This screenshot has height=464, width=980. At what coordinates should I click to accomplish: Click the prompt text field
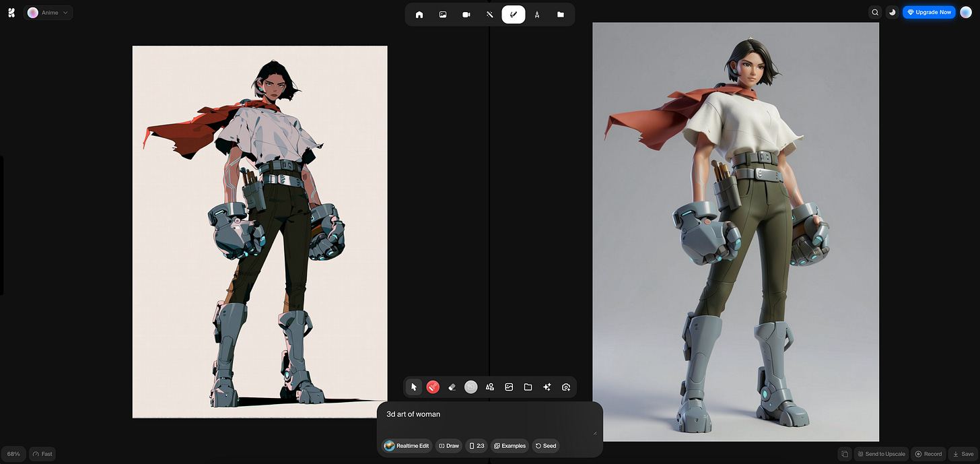pos(489,420)
